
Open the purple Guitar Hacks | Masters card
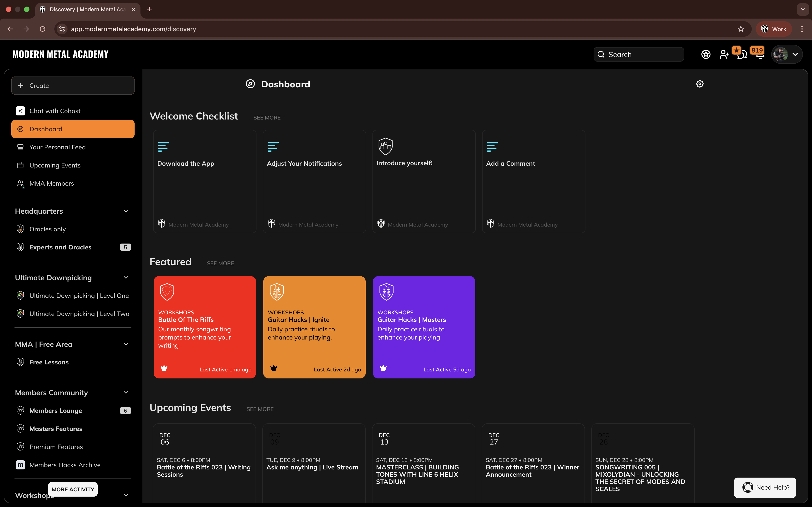click(x=424, y=327)
